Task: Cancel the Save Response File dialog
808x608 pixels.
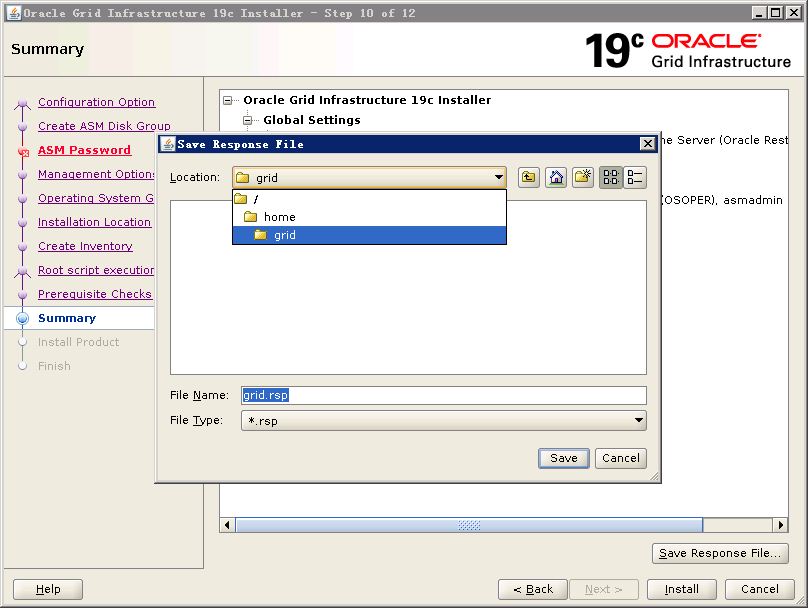Action: click(x=620, y=458)
